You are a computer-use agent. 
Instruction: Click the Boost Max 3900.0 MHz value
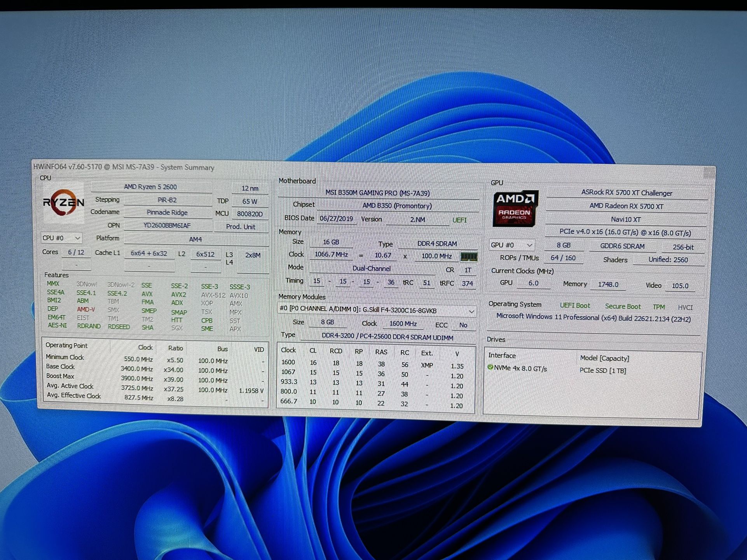click(x=136, y=379)
